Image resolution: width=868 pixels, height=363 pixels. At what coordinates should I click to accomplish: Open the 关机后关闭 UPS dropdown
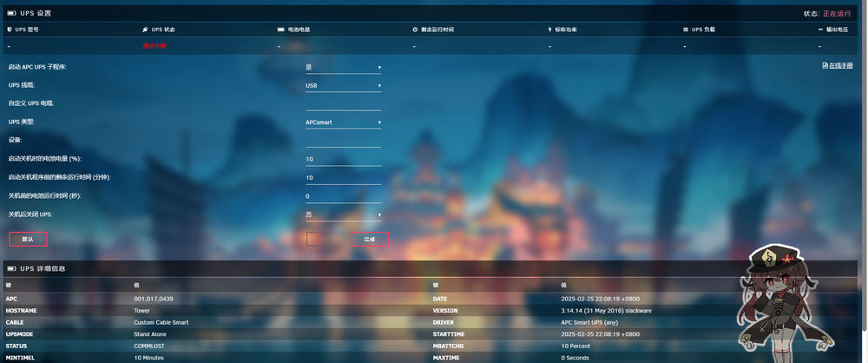343,214
